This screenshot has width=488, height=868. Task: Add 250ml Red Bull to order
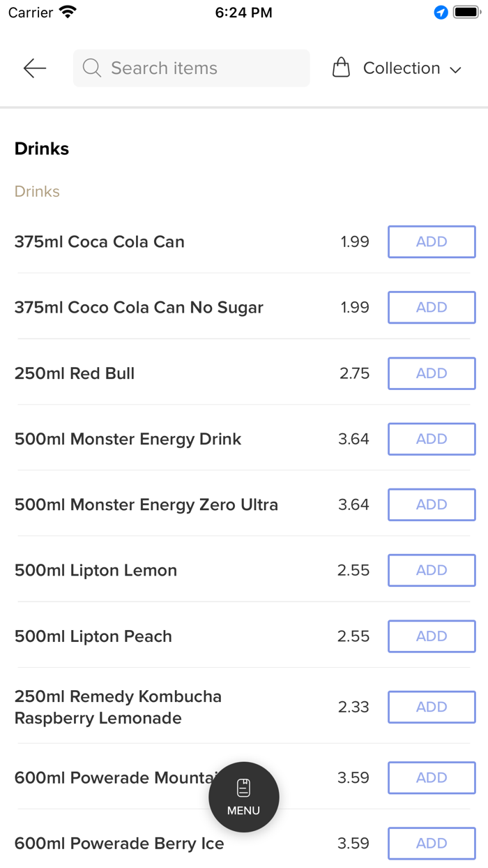[x=431, y=373]
